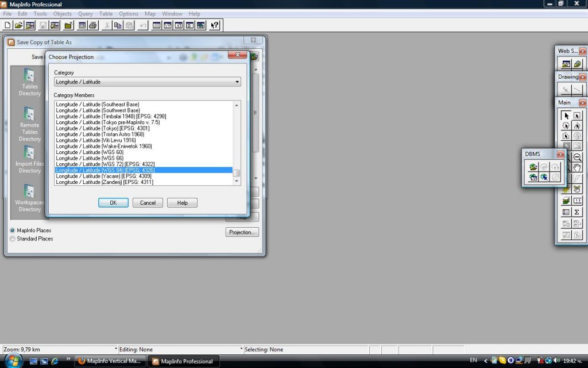Click the Statistics sigma icon in Main
Viewport: 588px width, 368px height.
[x=577, y=212]
